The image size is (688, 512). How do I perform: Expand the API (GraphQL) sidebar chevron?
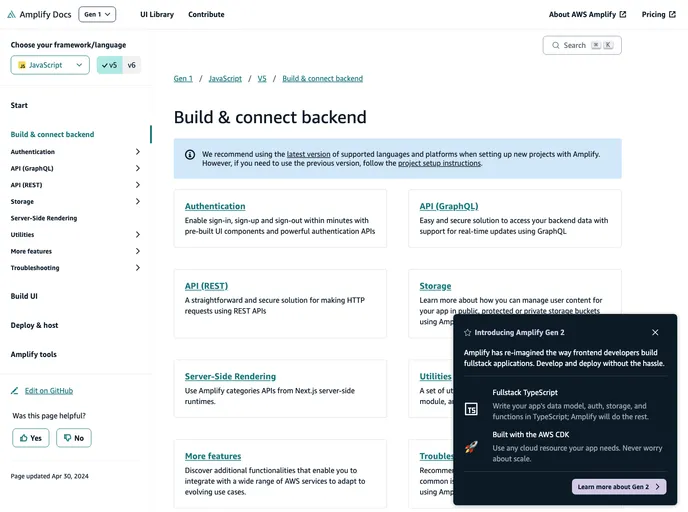click(138, 168)
